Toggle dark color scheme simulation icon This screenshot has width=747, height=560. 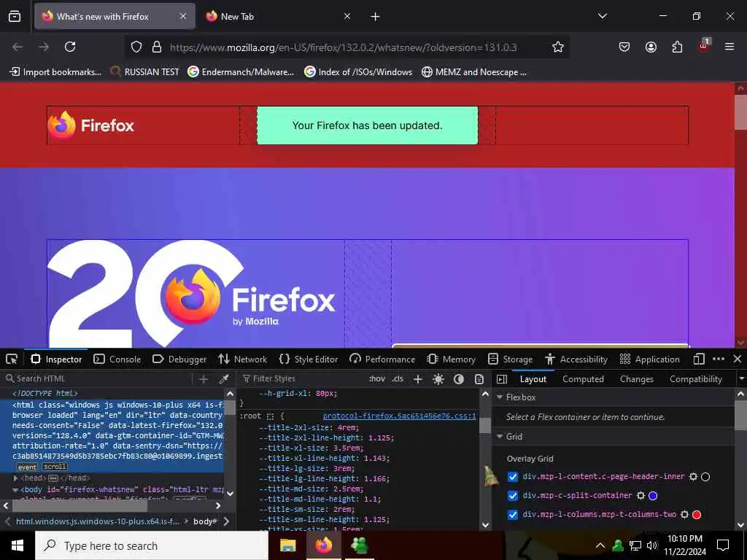pos(459,379)
